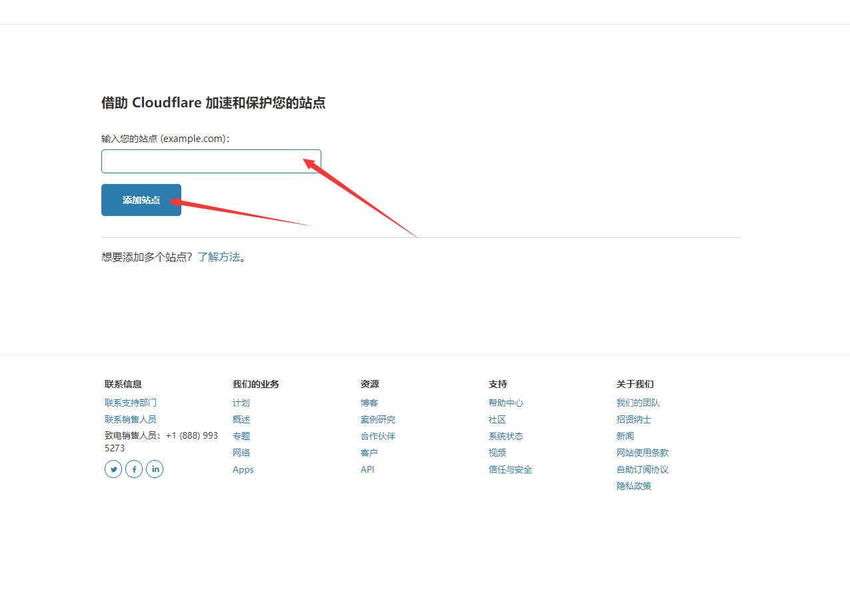850x616 pixels.
Task: Click the 添加站点 button
Action: point(141,200)
